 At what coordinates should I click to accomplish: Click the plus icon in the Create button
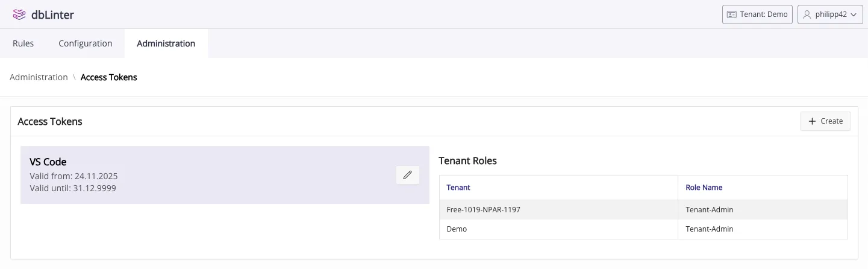tap(812, 121)
